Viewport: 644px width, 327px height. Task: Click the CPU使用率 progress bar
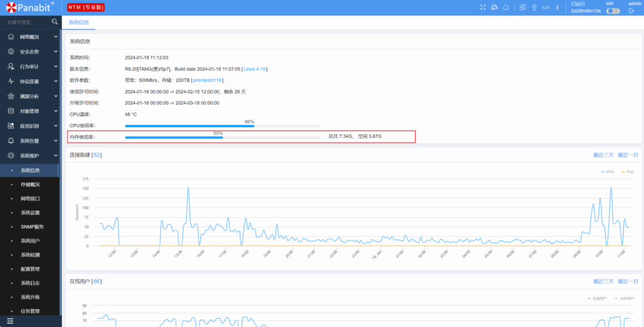[222, 126]
